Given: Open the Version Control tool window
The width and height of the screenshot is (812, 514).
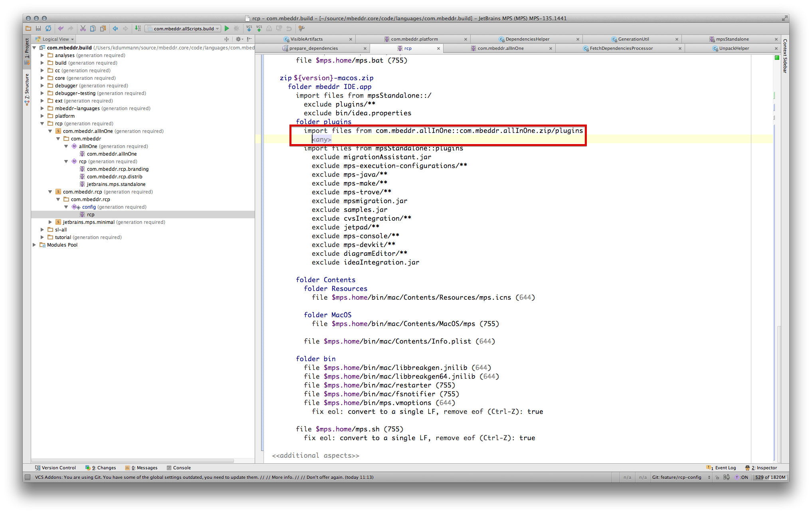Looking at the screenshot, I should [55, 468].
